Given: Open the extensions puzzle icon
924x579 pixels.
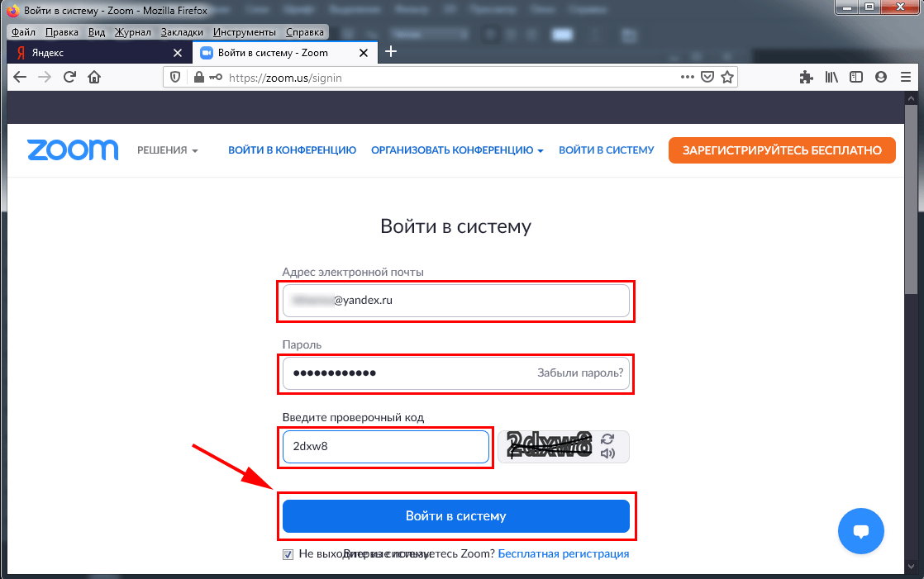Looking at the screenshot, I should pyautogui.click(x=806, y=77).
